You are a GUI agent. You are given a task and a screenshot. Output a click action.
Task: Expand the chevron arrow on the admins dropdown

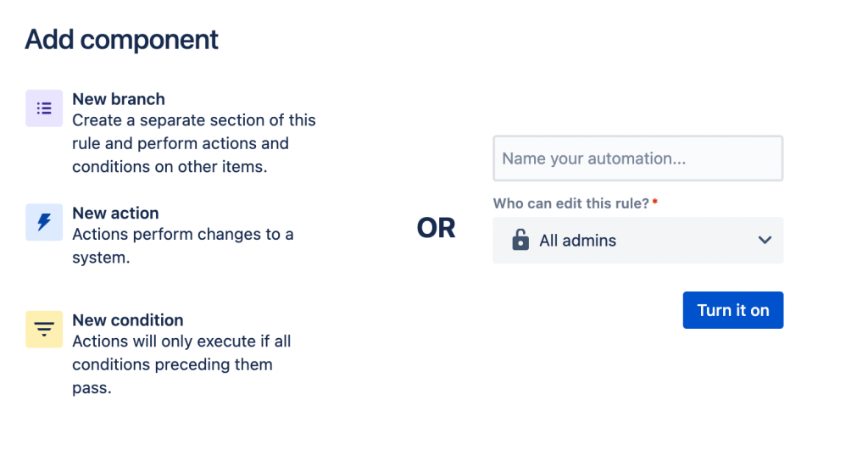pyautogui.click(x=765, y=241)
